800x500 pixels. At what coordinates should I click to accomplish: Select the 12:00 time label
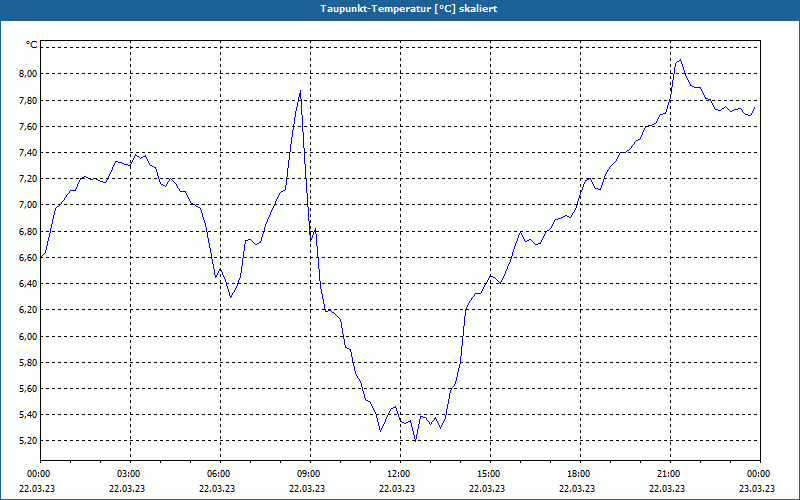399,474
